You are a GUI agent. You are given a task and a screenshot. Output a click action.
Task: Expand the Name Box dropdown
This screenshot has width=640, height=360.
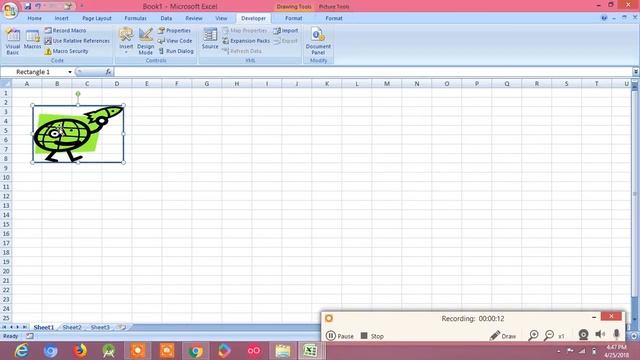[x=70, y=72]
